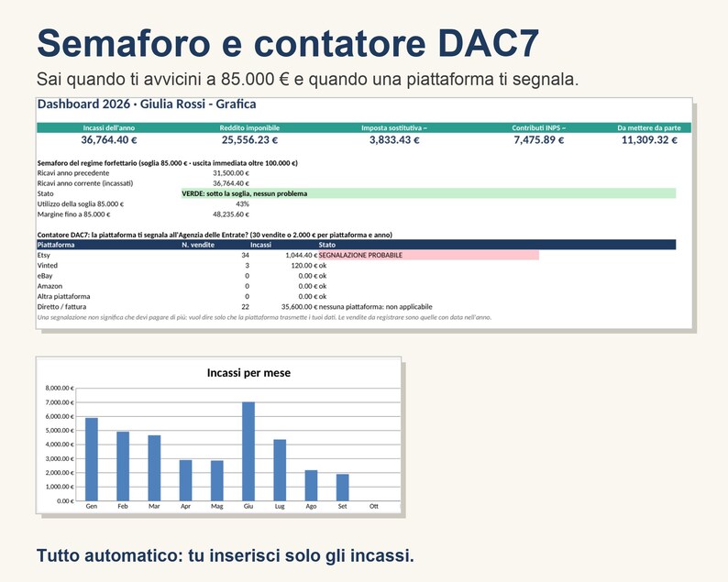Select the value 25,556.23 €
728x582 pixels.
pos(249,139)
